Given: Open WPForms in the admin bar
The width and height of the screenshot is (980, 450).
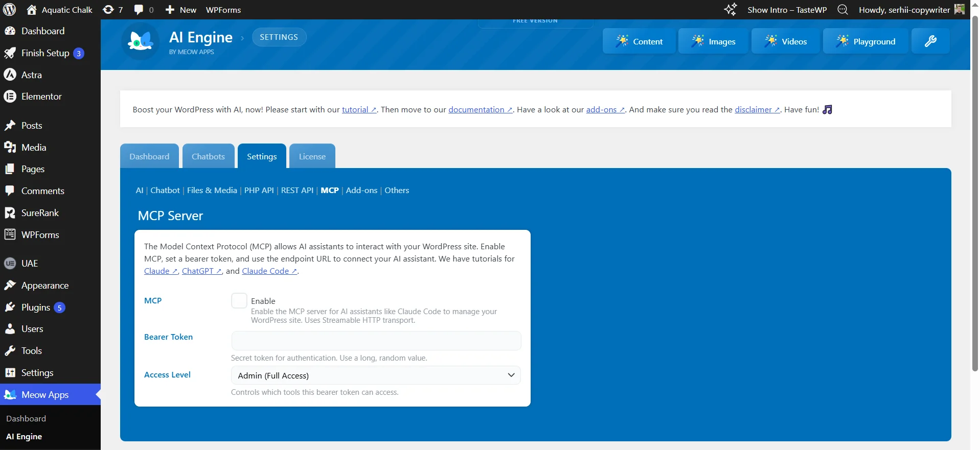Looking at the screenshot, I should [x=223, y=10].
